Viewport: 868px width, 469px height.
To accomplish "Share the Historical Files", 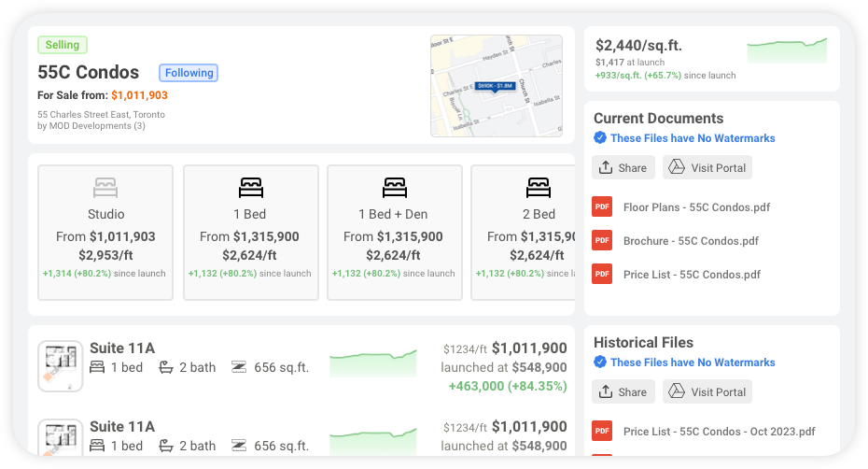I will [x=623, y=392].
